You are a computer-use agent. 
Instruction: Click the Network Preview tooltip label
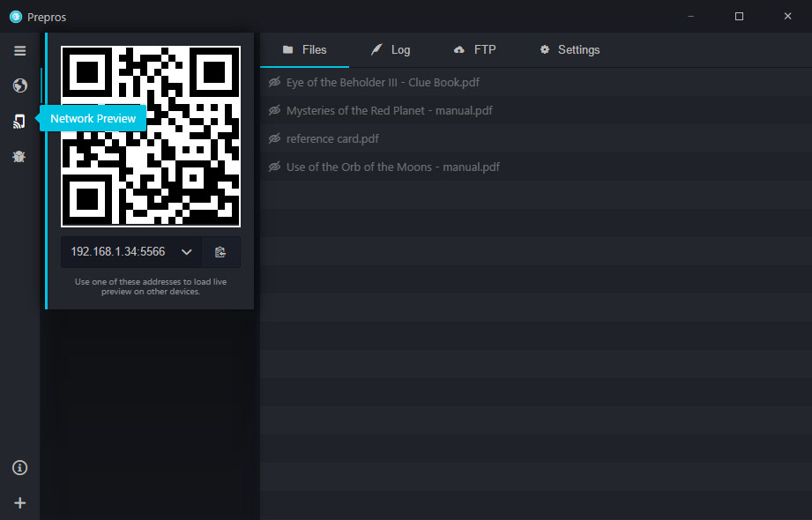coord(93,119)
